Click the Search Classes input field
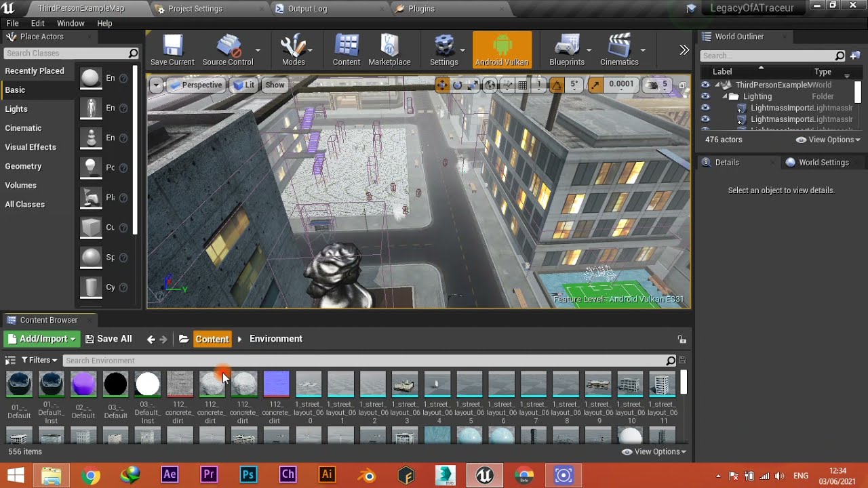This screenshot has height=488, width=868. 71,53
